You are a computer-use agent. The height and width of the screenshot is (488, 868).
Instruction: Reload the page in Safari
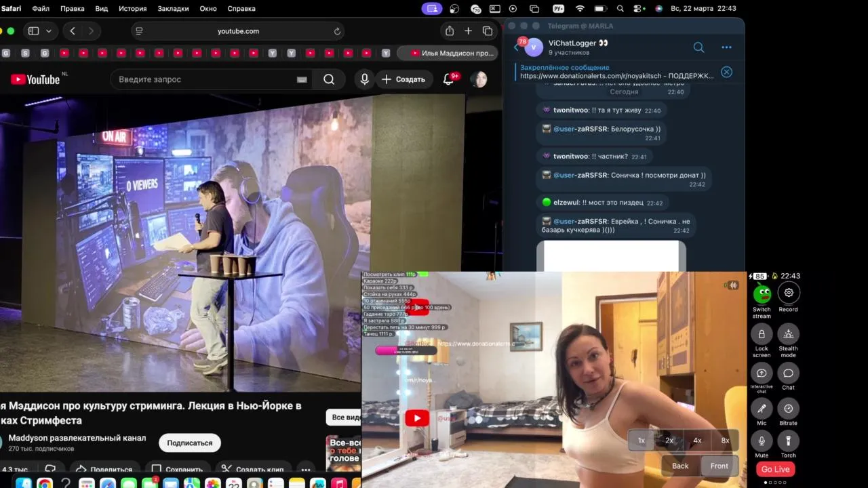tap(337, 31)
